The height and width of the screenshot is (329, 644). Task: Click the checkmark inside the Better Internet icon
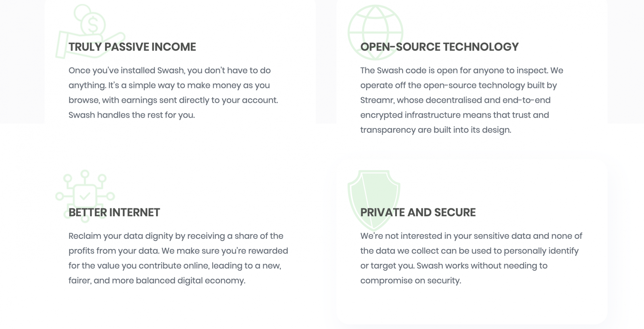pos(85,196)
